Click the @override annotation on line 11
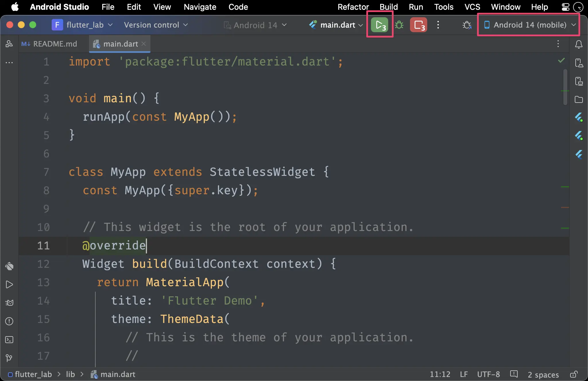The width and height of the screenshot is (588, 381). point(114,246)
